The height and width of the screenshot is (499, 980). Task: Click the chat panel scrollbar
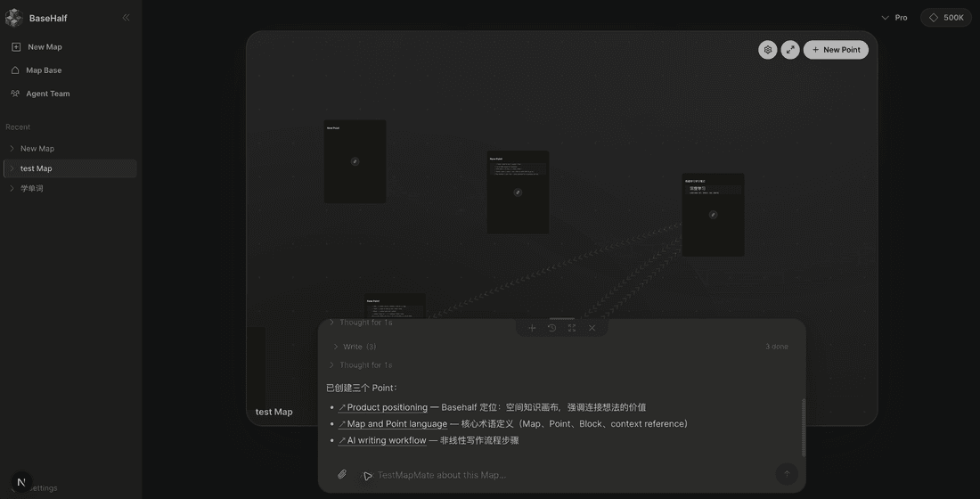click(x=803, y=428)
